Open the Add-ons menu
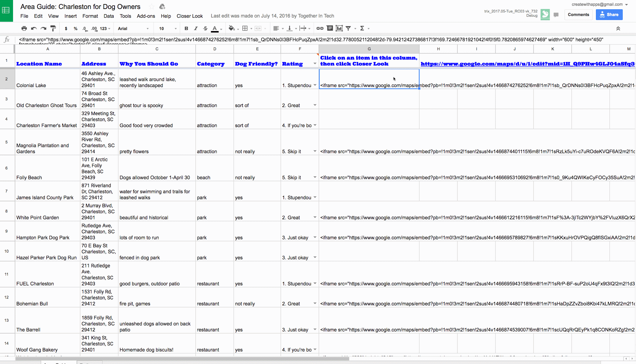 146,16
